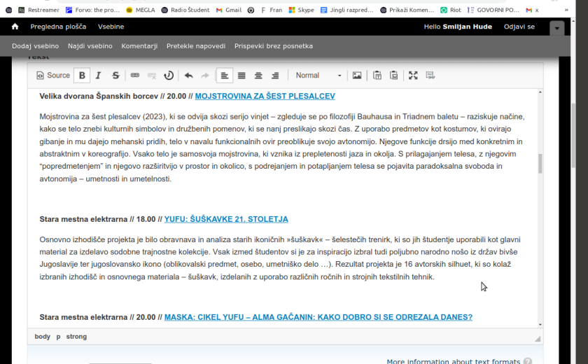The image size is (588, 364).
Task: Click the insert link icon
Action: tap(135, 76)
